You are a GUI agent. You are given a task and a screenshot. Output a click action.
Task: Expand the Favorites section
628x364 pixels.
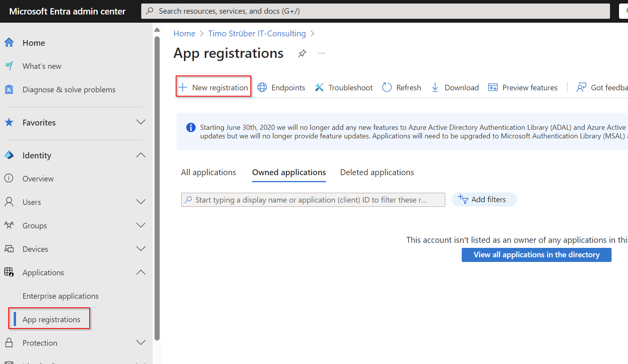click(x=140, y=122)
